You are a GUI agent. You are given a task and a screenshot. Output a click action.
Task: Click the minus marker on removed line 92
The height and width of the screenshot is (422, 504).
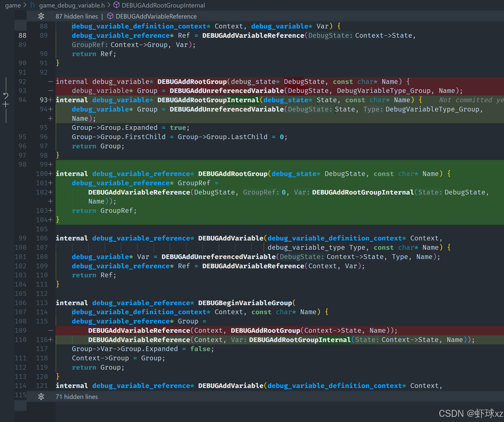[x=50, y=82]
